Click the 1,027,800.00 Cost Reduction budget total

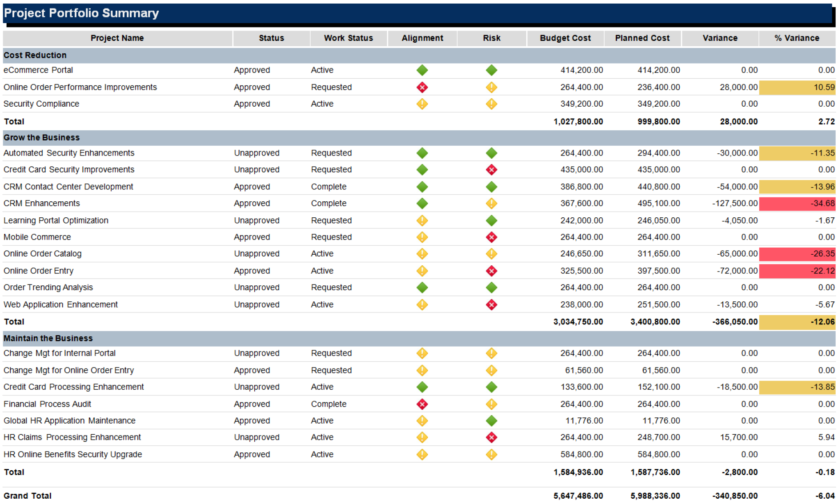tap(578, 122)
